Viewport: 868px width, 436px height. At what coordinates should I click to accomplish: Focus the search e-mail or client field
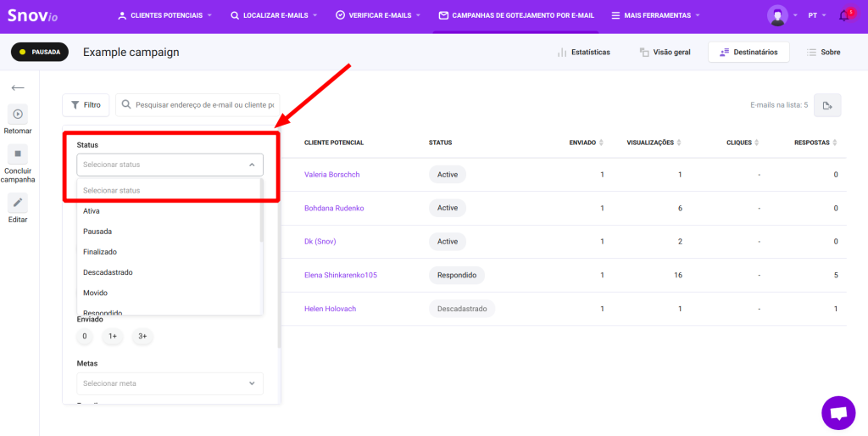[198, 104]
